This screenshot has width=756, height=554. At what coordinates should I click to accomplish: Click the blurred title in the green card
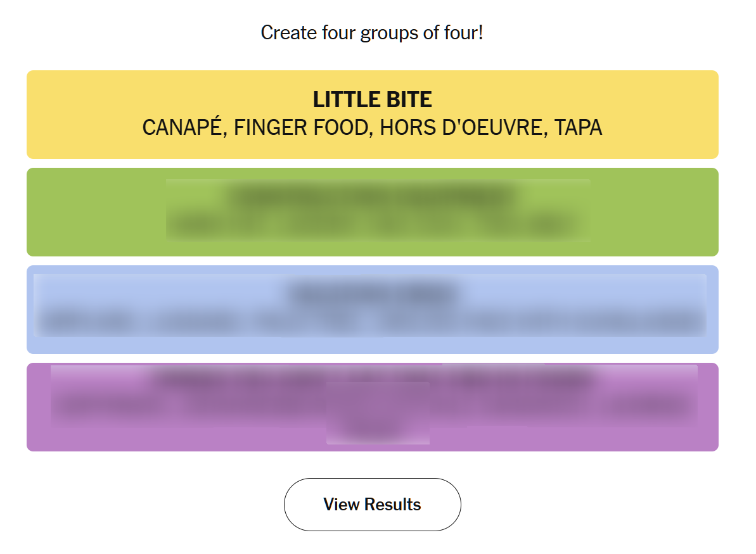[372, 197]
